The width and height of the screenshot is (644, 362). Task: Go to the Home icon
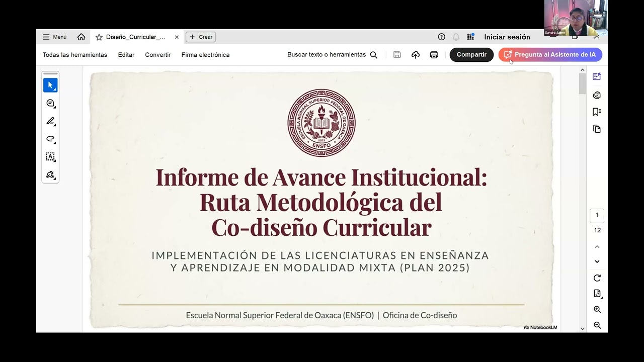click(x=81, y=37)
